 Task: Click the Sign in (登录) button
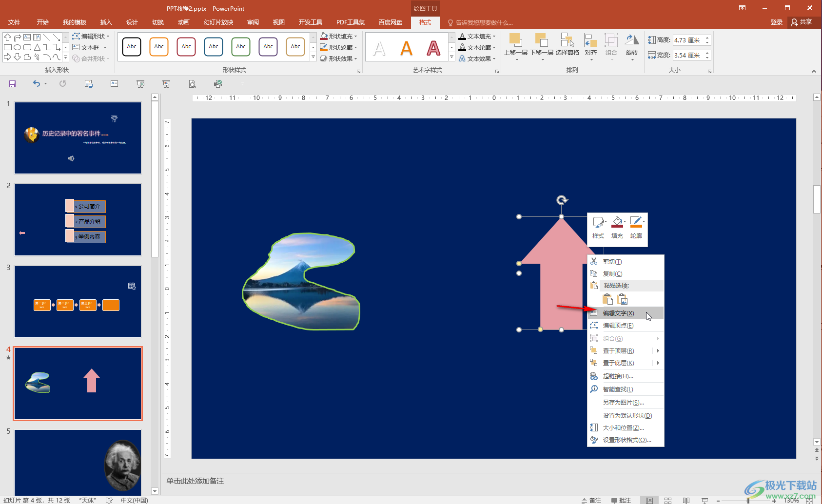tap(776, 22)
